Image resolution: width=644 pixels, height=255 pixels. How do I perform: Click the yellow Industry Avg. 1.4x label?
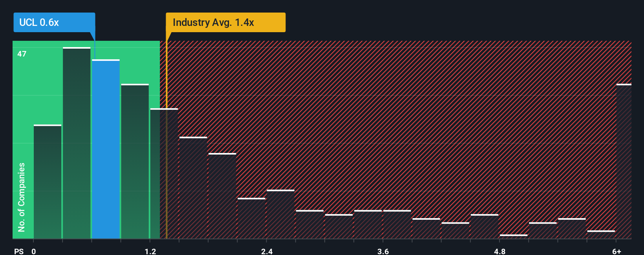pos(225,22)
